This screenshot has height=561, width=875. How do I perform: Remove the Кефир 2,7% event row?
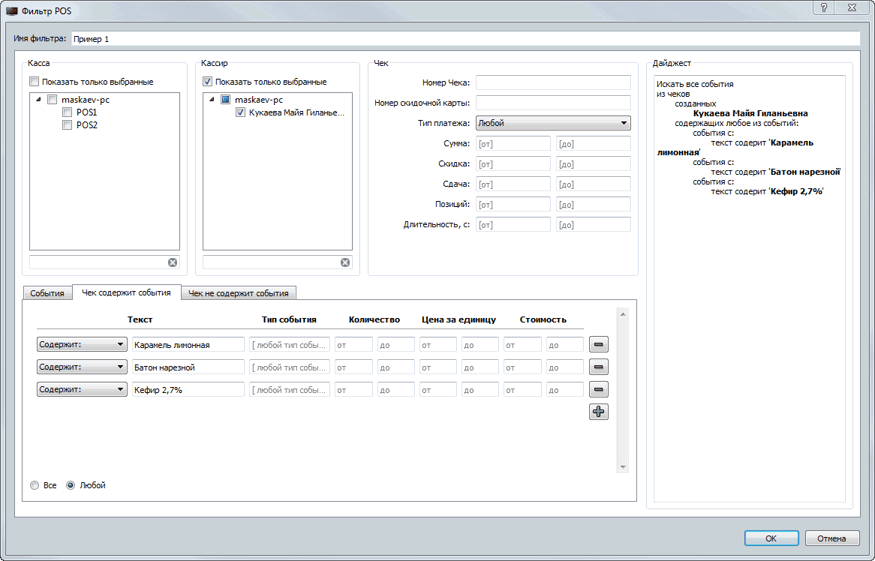click(598, 390)
